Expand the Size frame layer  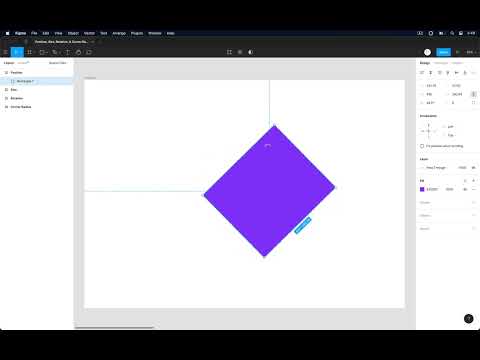[x=6, y=90]
